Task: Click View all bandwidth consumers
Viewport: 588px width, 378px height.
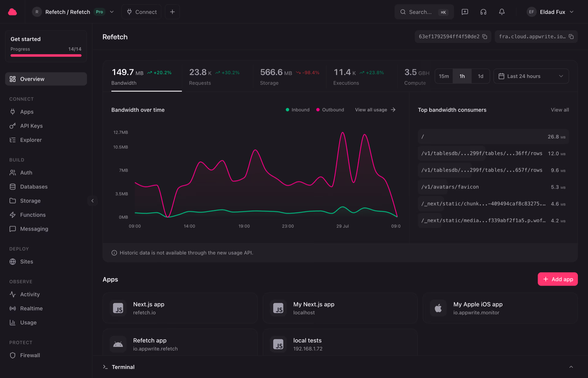Action: click(560, 110)
